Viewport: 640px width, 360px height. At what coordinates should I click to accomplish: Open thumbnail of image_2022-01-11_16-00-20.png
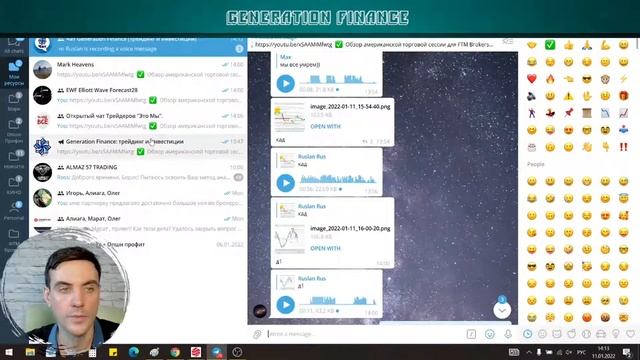click(290, 239)
